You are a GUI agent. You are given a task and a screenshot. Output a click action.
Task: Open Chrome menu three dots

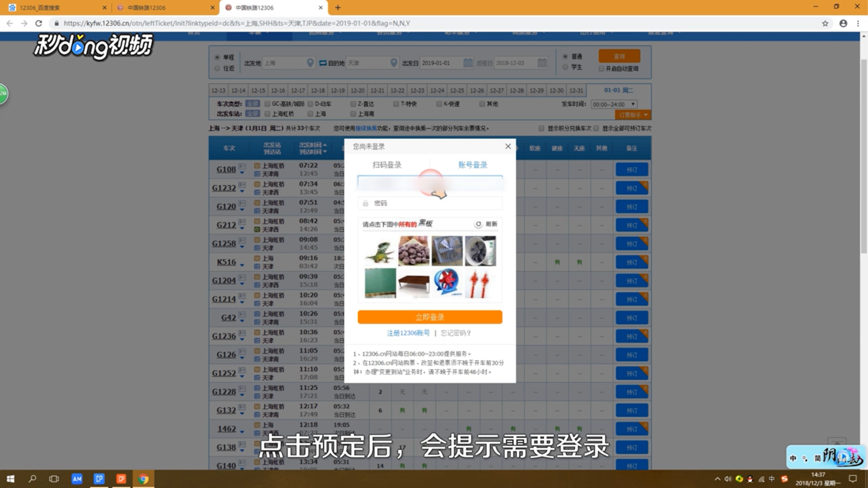[859, 23]
